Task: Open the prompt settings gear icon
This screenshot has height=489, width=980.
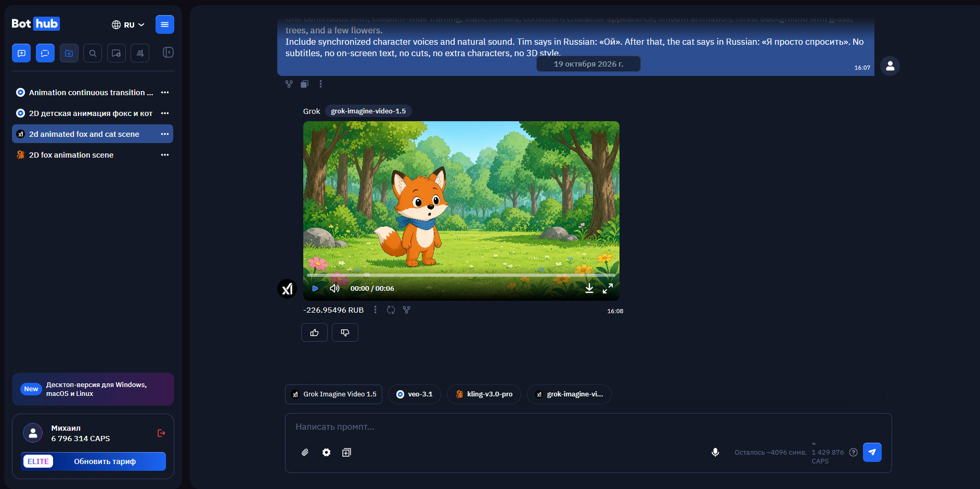Action: (326, 453)
